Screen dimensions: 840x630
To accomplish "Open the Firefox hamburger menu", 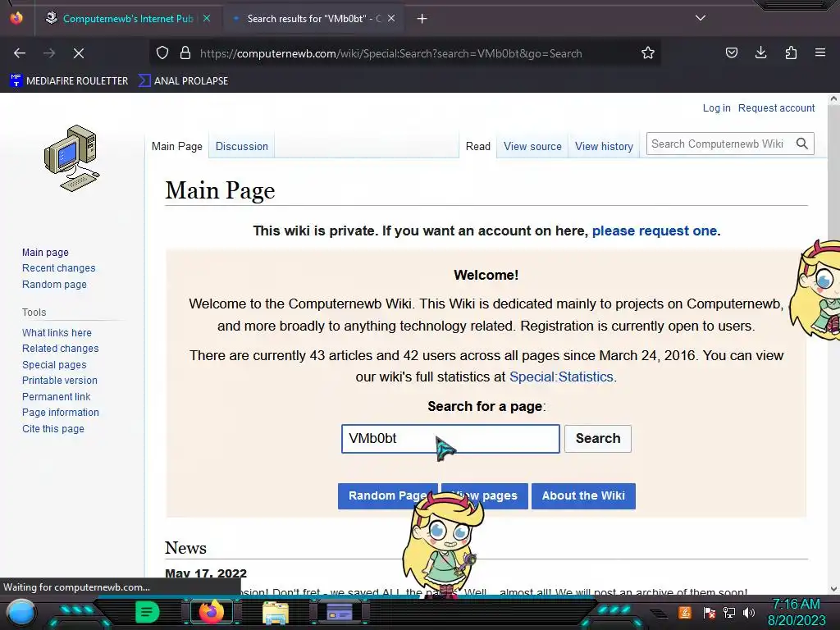I will point(820,53).
